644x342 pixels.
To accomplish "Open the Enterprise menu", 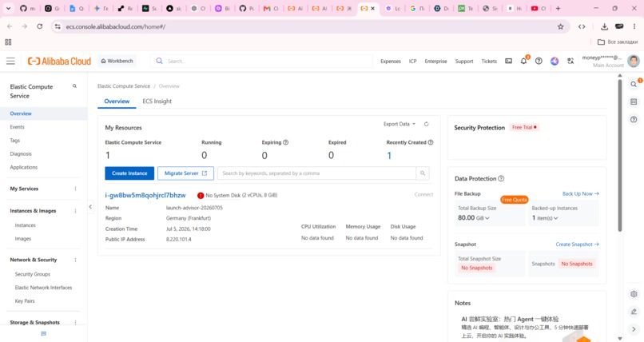I will point(435,62).
